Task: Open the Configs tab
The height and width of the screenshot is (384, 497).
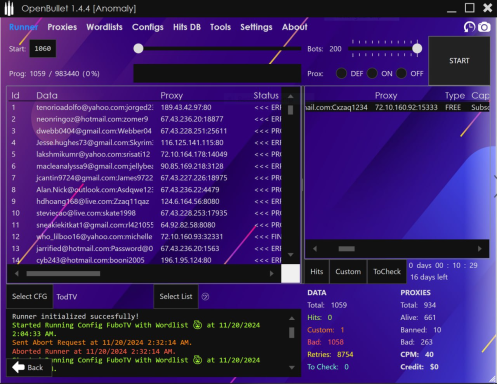Action: coord(148,27)
